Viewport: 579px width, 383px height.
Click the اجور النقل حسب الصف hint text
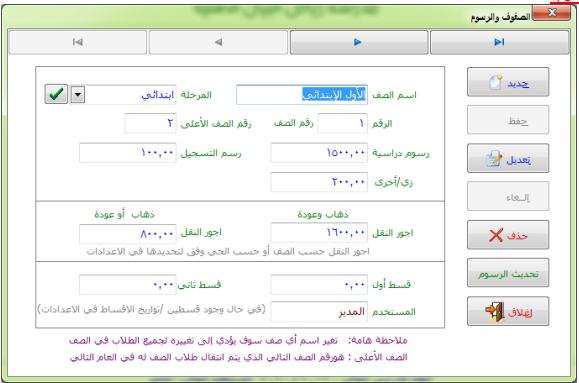pos(228,252)
